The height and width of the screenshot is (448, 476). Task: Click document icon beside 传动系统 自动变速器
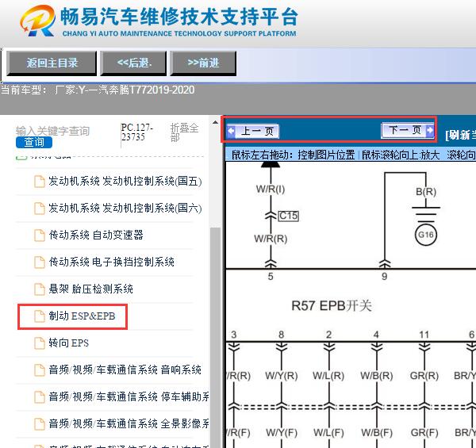tap(40, 235)
